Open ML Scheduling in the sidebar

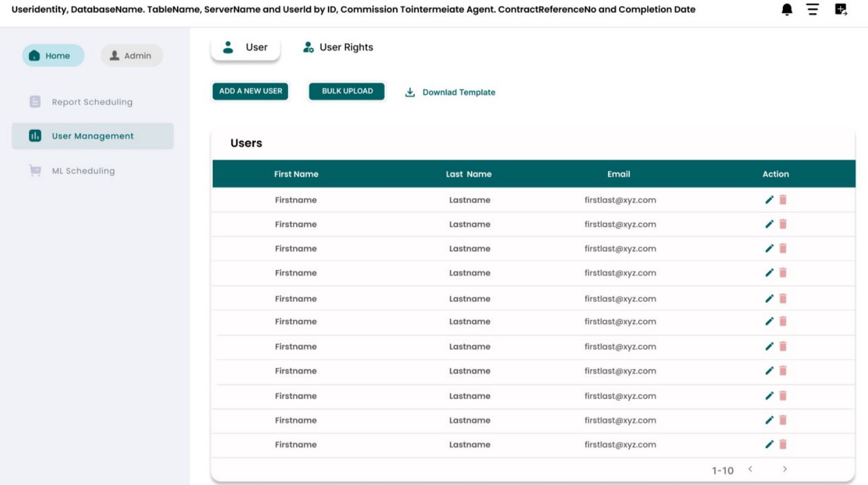tap(83, 171)
